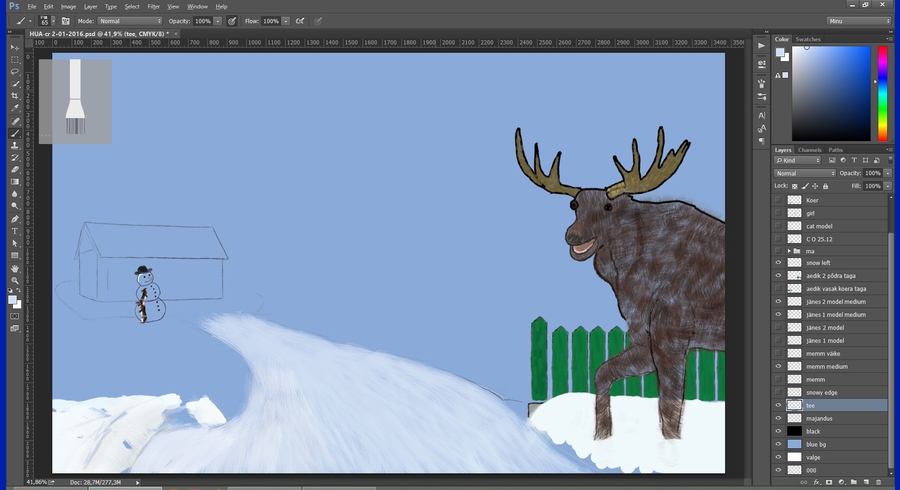
Task: Select the Lasso tool
Action: point(15,72)
